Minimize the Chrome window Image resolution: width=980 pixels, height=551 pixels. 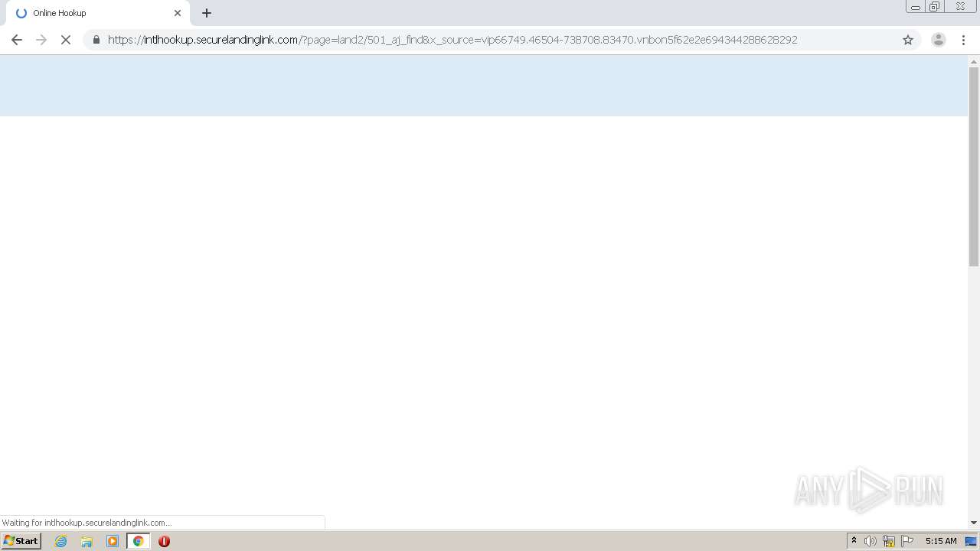click(x=916, y=7)
